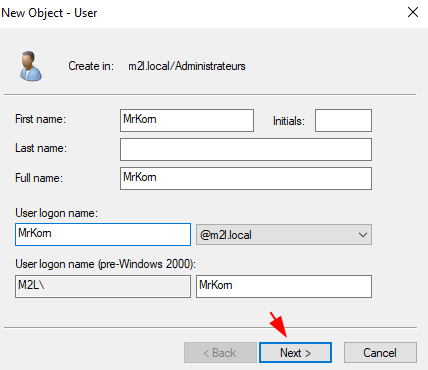
Task: Click the Full name field containing MrKom
Action: pos(246,178)
